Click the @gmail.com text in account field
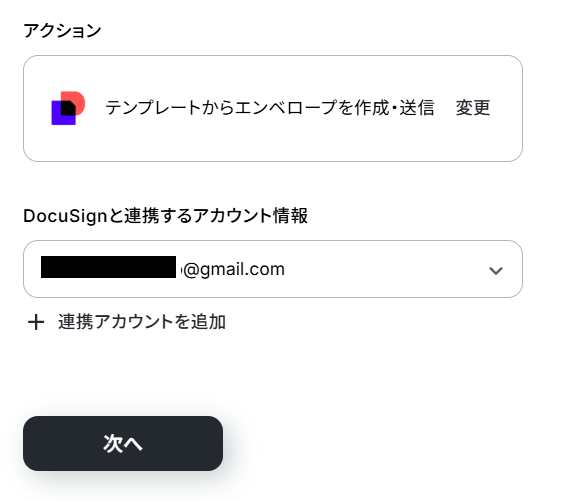This screenshot has width=572, height=501. click(234, 269)
